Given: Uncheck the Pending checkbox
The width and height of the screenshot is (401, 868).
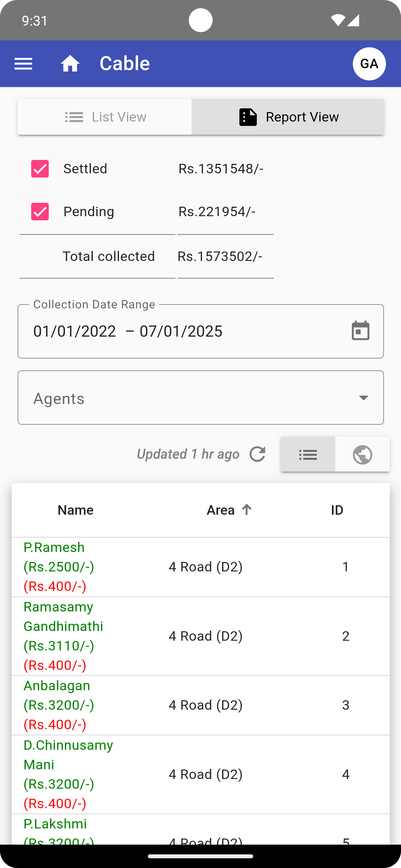Looking at the screenshot, I should (40, 212).
